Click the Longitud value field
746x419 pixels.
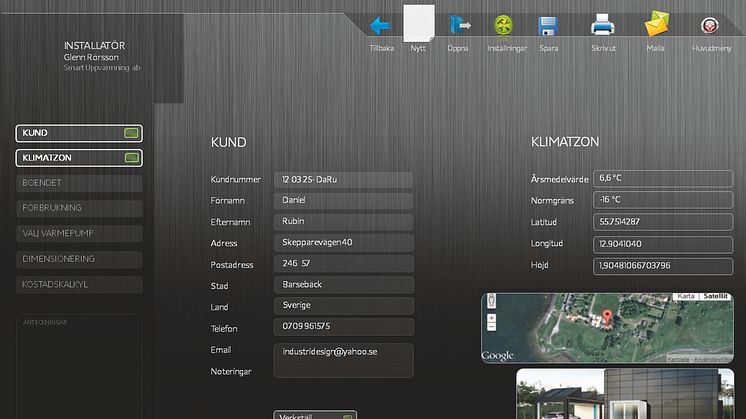coord(663,244)
